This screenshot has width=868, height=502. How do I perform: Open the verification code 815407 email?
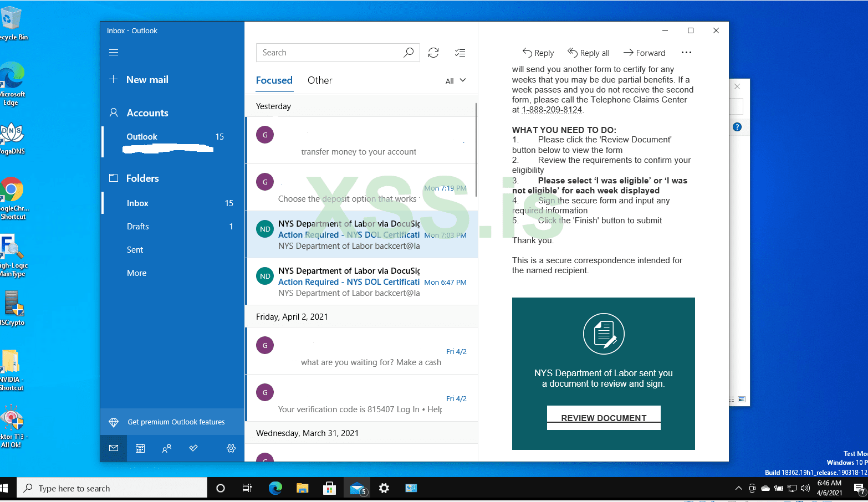click(361, 398)
